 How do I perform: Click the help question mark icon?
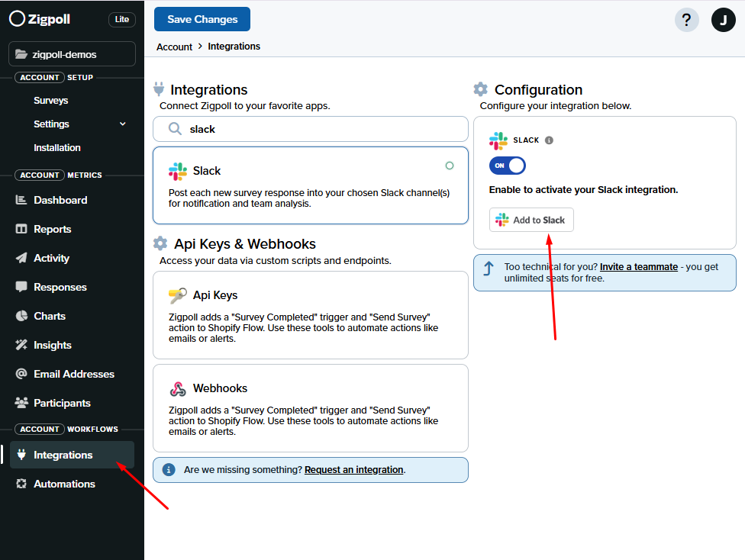(686, 20)
